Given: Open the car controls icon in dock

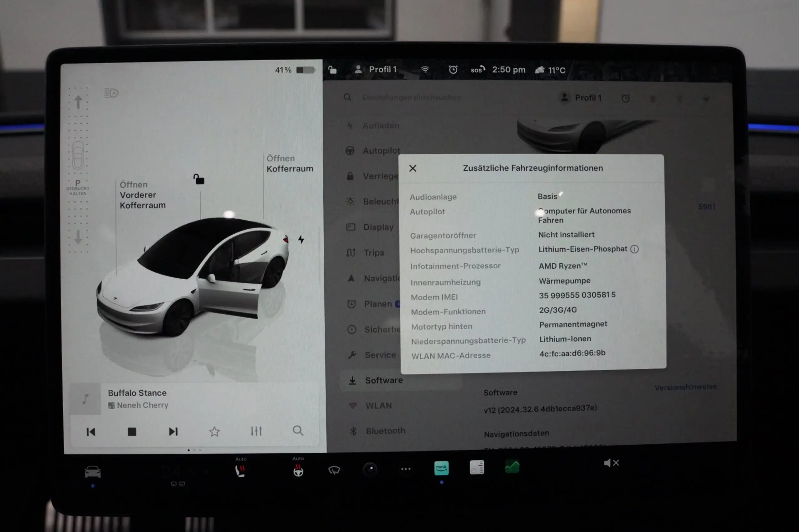Looking at the screenshot, I should (x=93, y=472).
